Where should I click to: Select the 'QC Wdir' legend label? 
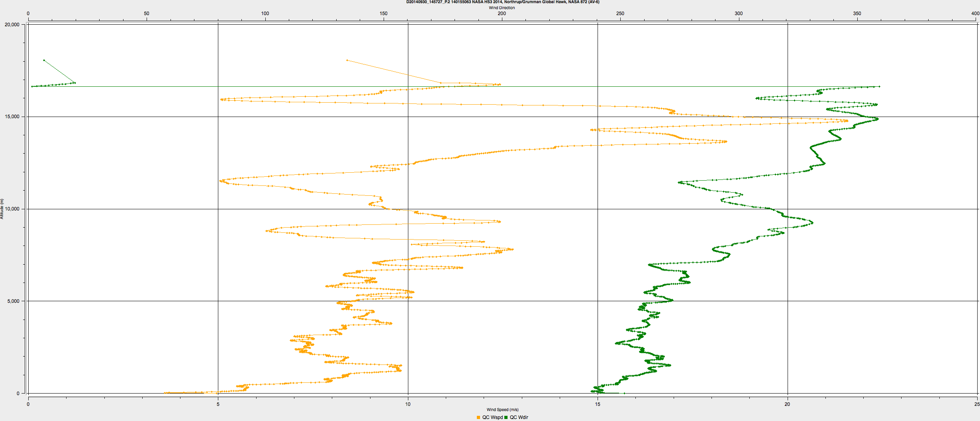coord(519,417)
